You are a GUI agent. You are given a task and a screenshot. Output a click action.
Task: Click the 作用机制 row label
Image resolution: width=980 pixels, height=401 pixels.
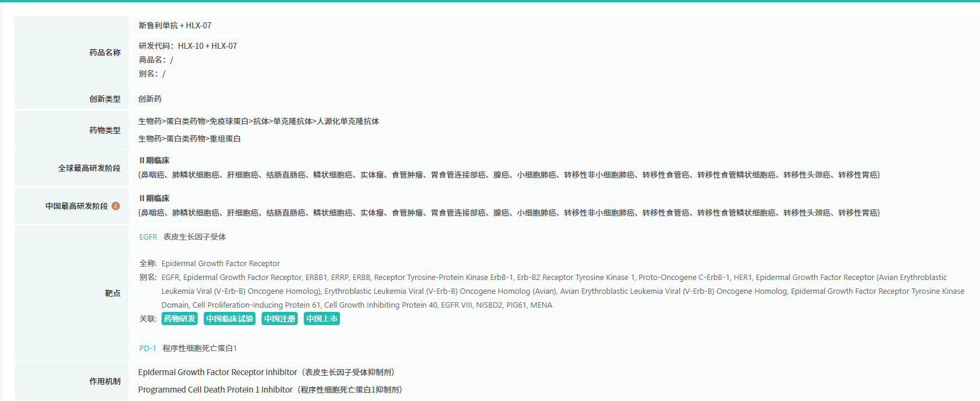point(105,381)
